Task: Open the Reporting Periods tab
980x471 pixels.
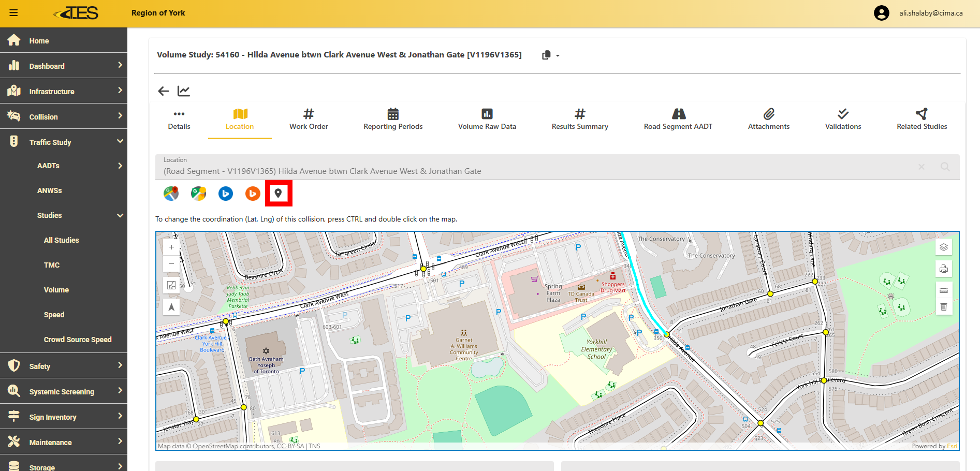Action: 393,120
